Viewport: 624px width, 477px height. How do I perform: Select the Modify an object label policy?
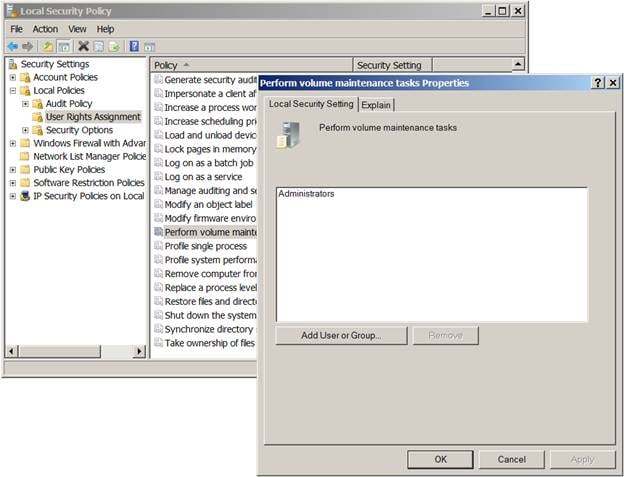pyautogui.click(x=209, y=204)
